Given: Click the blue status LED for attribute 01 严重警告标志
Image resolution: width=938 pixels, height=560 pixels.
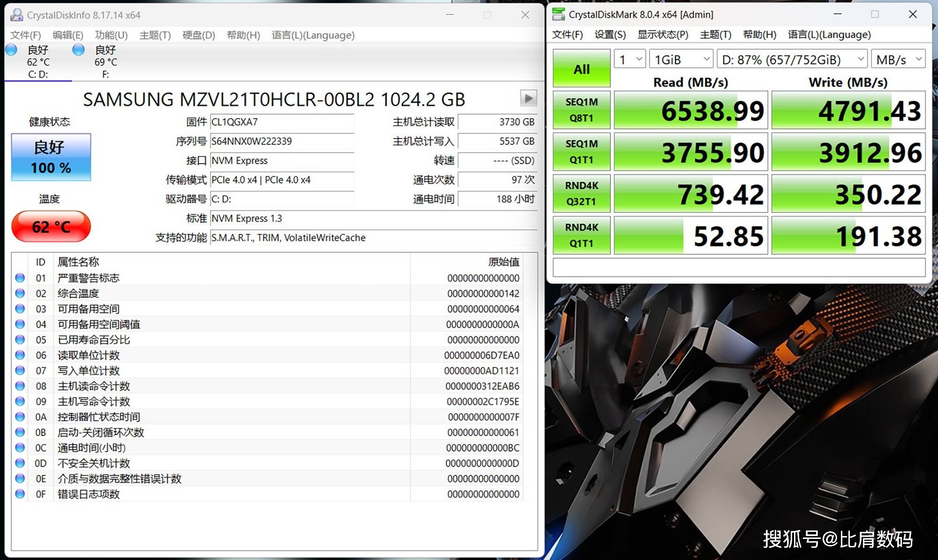Looking at the screenshot, I should tap(20, 278).
